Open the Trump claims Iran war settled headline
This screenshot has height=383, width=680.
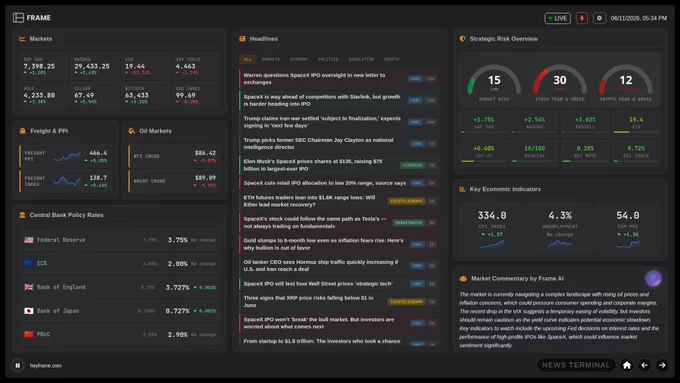click(339, 122)
